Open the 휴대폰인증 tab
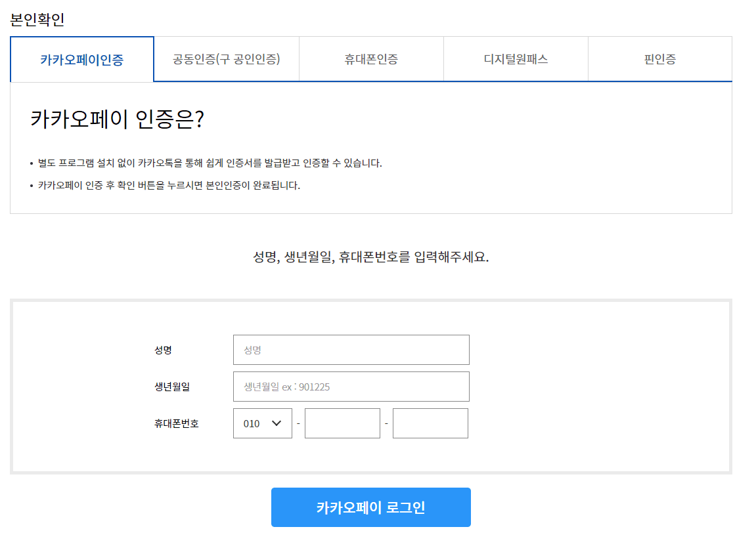The height and width of the screenshot is (548, 756). [x=371, y=59]
